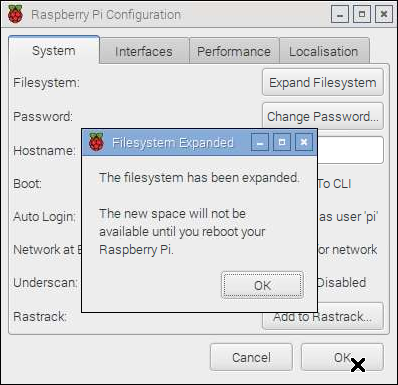The height and width of the screenshot is (385, 398).
Task: Switch to the Interfaces tab
Action: coord(144,51)
